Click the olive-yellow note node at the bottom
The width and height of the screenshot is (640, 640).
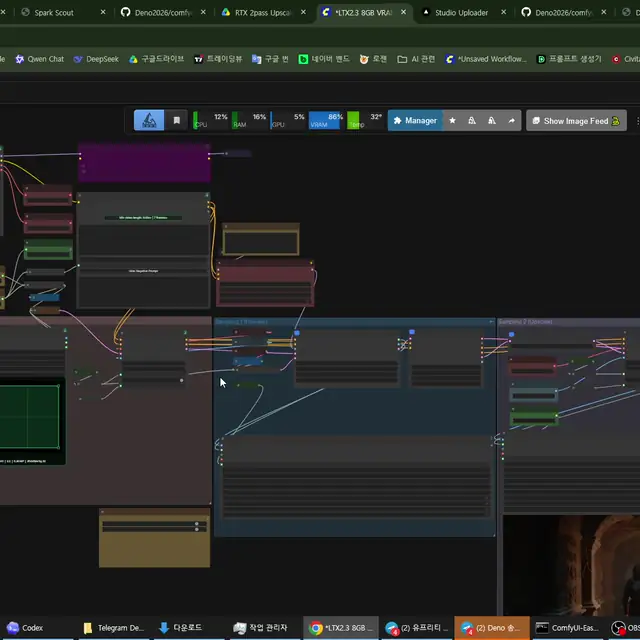(155, 538)
